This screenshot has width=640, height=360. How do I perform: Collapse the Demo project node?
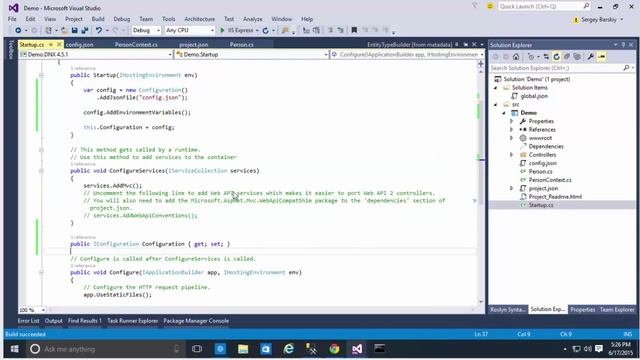[504, 113]
